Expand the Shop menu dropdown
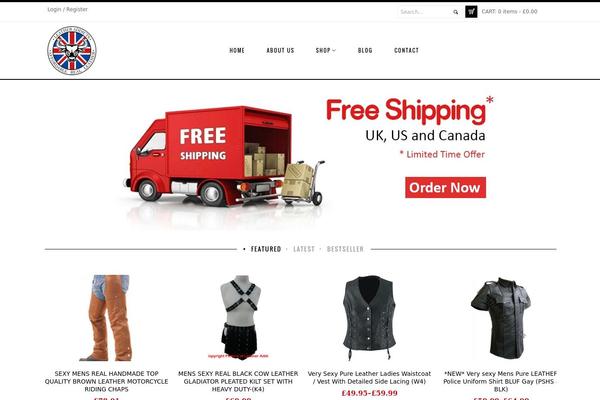This screenshot has height=400, width=600. point(326,51)
